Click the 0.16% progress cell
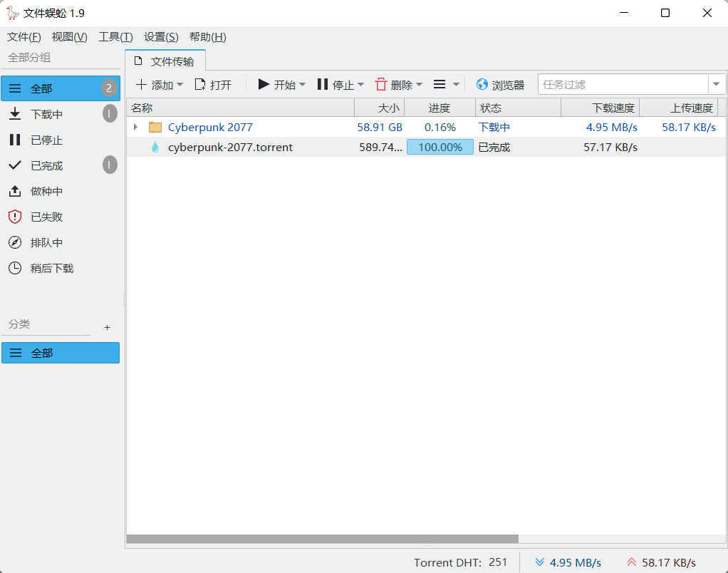This screenshot has width=728, height=573. [x=440, y=127]
